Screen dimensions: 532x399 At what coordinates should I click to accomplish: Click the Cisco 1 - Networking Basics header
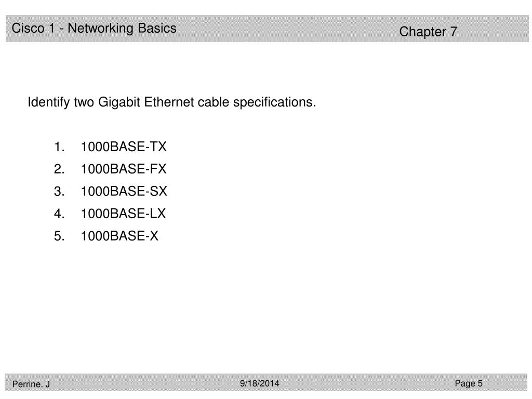pos(94,28)
